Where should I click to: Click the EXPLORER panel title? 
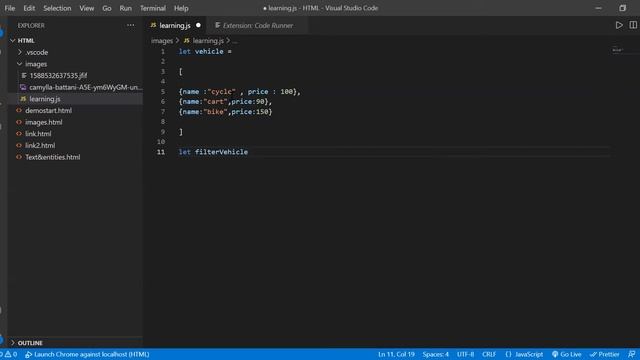31,25
